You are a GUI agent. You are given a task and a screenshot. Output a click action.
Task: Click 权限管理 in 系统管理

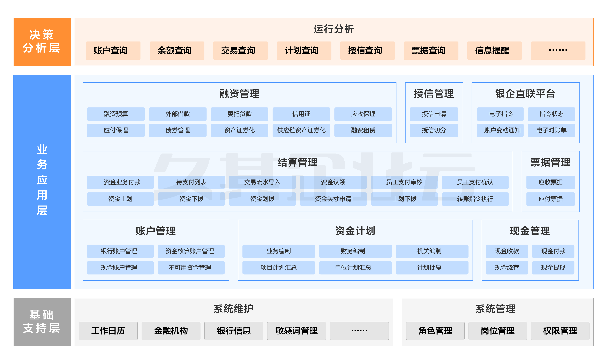click(560, 331)
